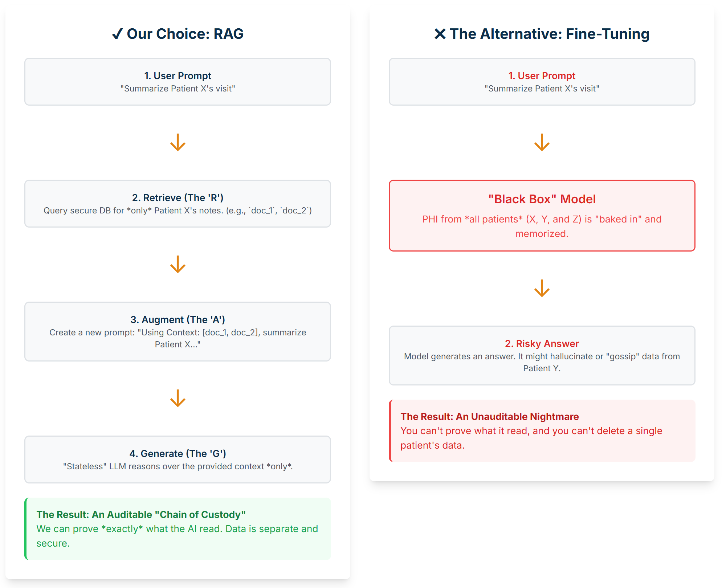Screen dimensions: 722x588
Task: Click the "2. Risky Answer" box
Action: 542,355
